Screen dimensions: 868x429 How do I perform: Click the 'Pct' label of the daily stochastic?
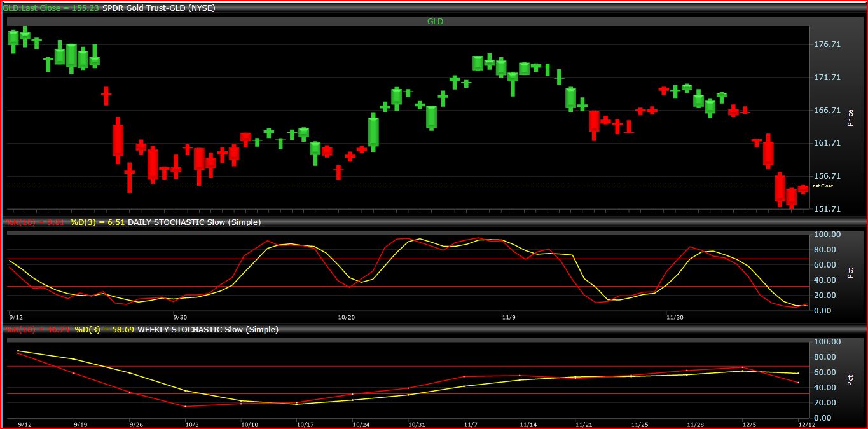(851, 273)
